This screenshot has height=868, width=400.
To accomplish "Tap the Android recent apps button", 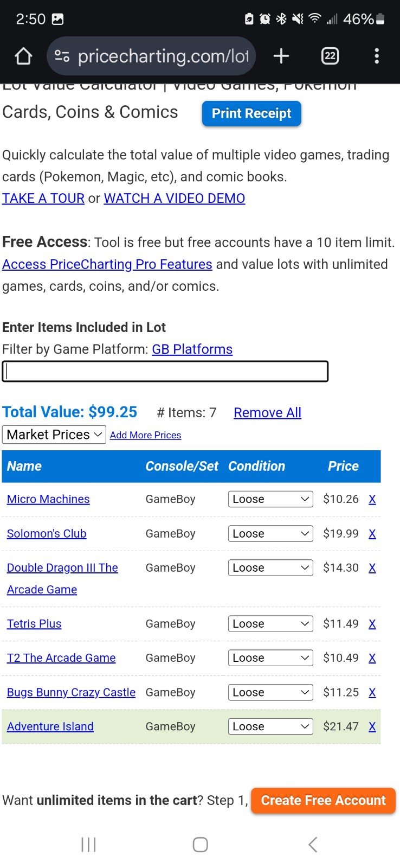I will pos(88,844).
